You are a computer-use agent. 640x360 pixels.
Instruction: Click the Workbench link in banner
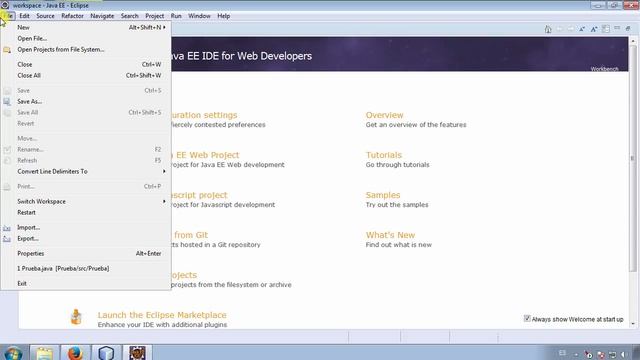click(604, 69)
